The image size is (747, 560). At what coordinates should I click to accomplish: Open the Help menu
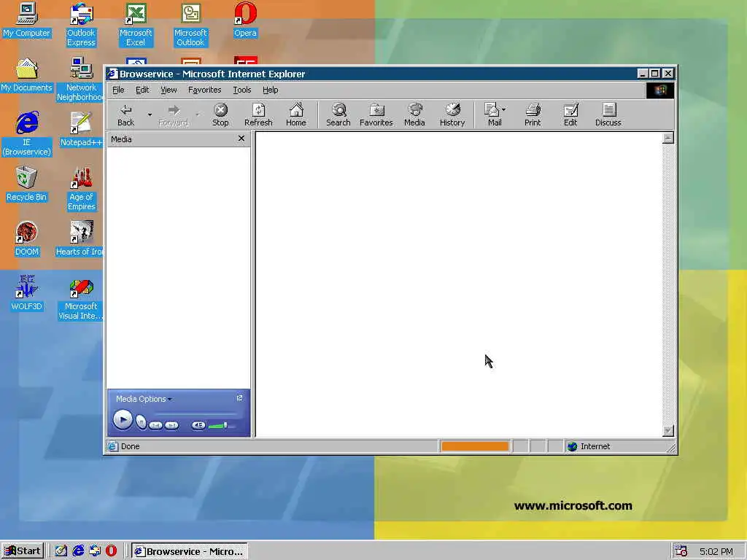coord(270,90)
